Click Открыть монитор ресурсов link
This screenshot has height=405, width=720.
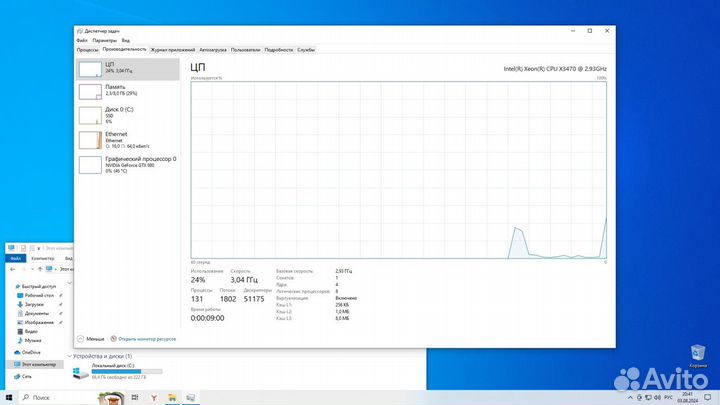[x=146, y=339]
